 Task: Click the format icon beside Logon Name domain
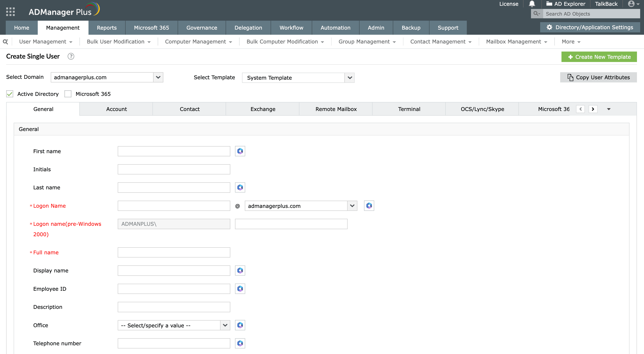click(x=369, y=206)
